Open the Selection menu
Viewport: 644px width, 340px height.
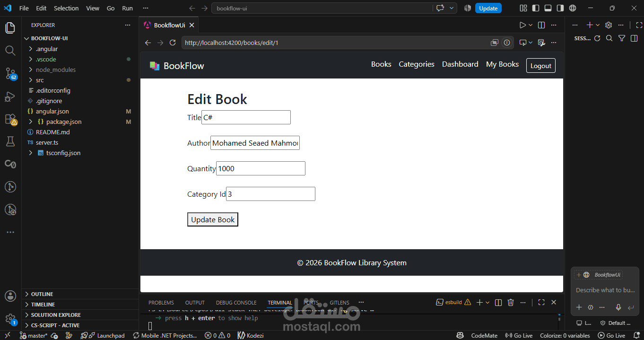pyautogui.click(x=66, y=8)
